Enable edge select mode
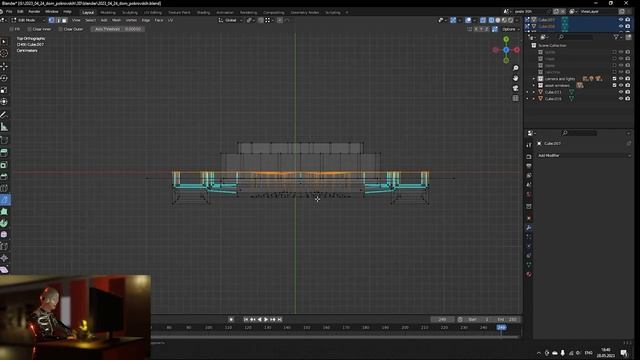This screenshot has height=360, width=640. pos(58,20)
